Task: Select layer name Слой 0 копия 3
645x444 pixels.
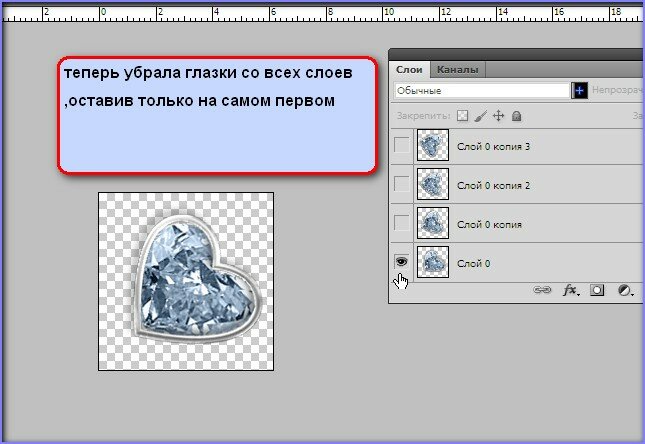Action: tap(492, 147)
